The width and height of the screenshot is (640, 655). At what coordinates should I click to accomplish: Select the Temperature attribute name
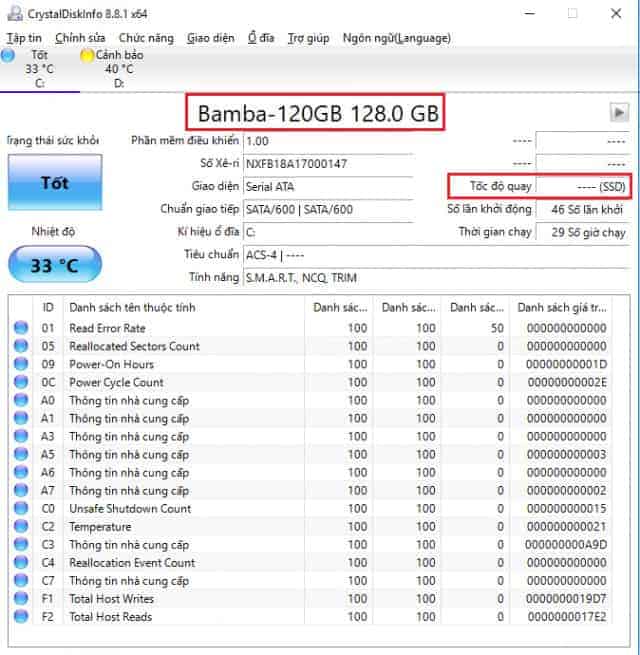[x=100, y=526]
